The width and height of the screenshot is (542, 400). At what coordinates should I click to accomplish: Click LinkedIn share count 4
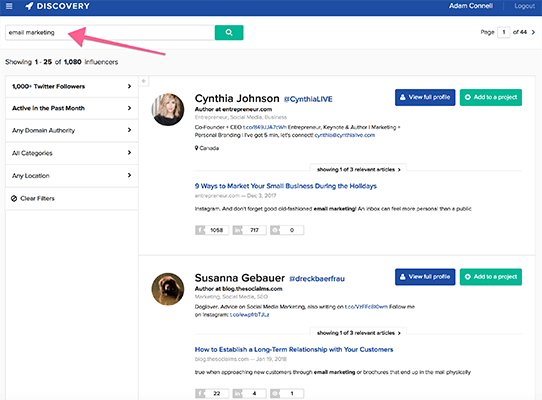[x=250, y=393]
